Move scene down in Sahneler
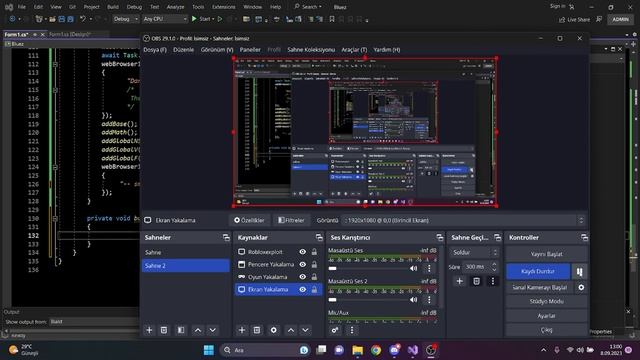Screen dimensions: 640x360 213,330
